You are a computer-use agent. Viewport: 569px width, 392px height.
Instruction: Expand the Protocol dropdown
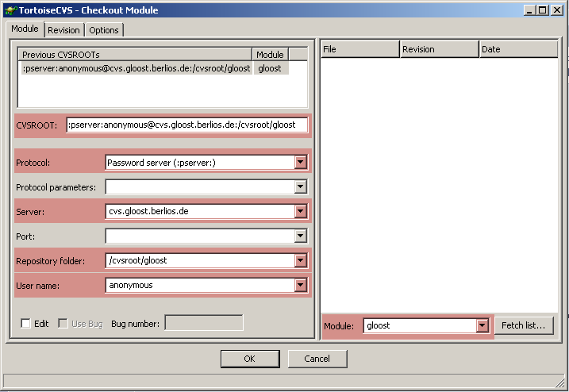tap(300, 163)
